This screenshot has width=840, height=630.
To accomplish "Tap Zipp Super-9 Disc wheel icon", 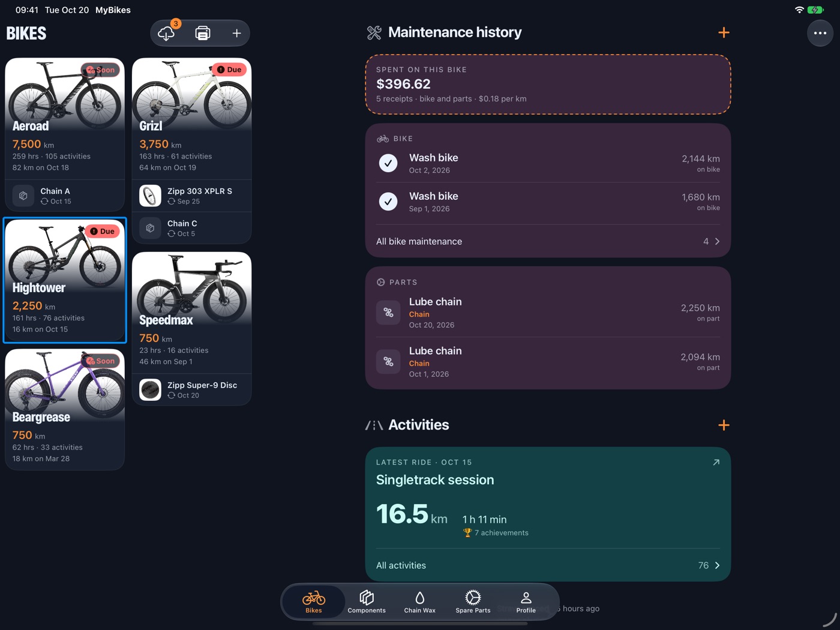I will click(x=150, y=389).
